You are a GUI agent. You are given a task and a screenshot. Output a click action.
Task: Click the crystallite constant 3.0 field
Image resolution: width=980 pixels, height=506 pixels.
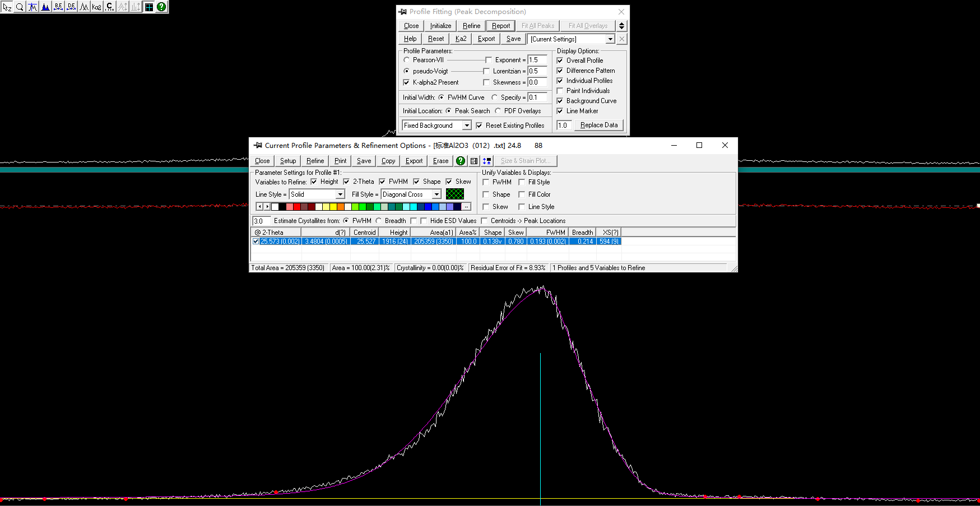[261, 221]
